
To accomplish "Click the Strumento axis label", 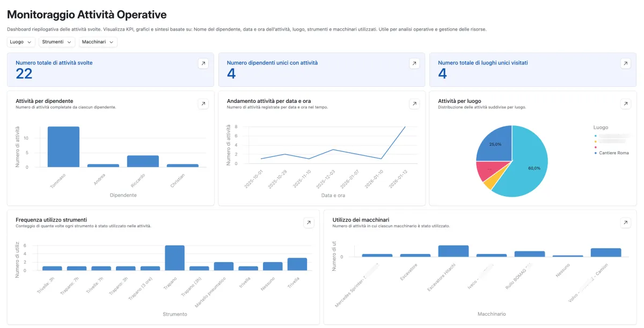I will click(175, 314).
